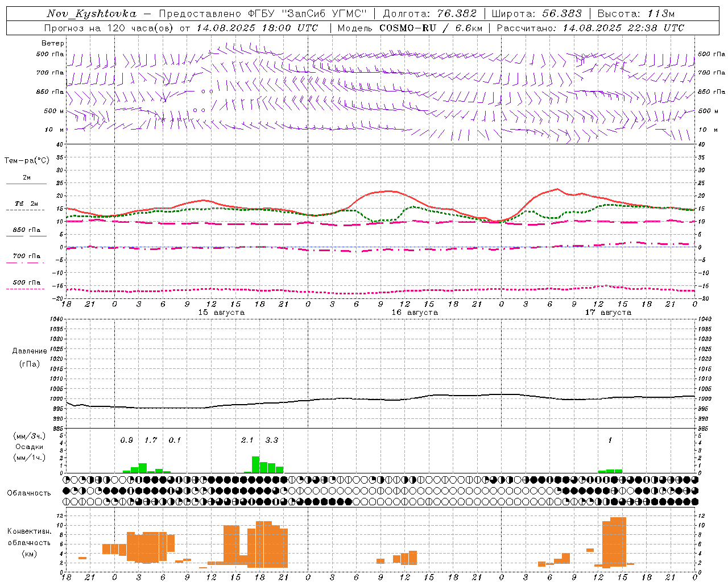Click the latitude value Широта: 56.383

point(537,14)
